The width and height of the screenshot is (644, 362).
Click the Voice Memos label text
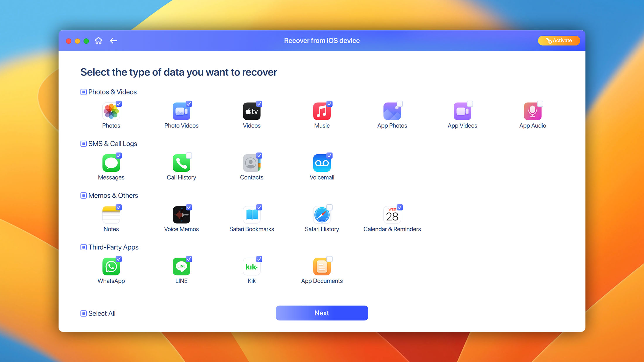181,229
